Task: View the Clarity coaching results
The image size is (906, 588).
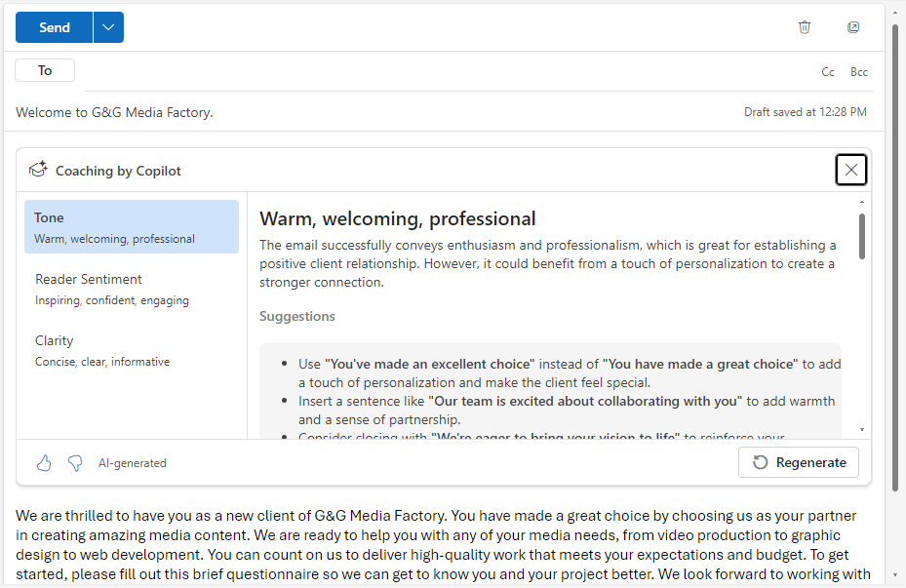Action: [x=132, y=349]
